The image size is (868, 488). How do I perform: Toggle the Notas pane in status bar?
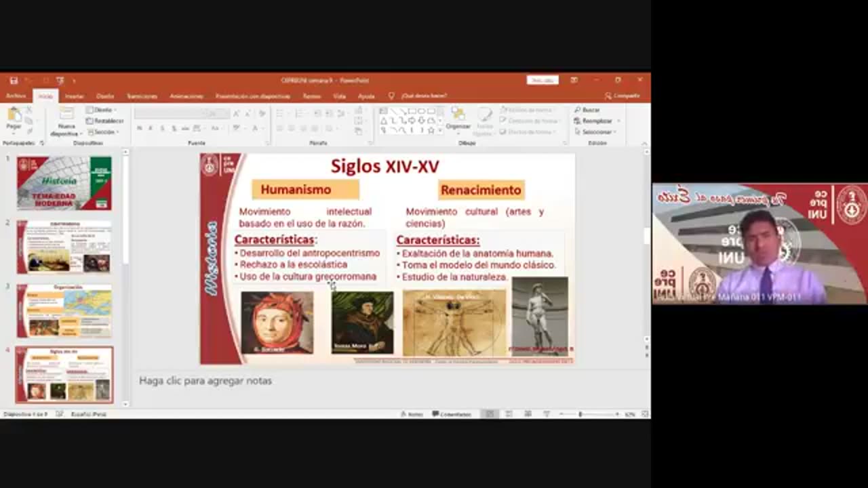point(412,414)
